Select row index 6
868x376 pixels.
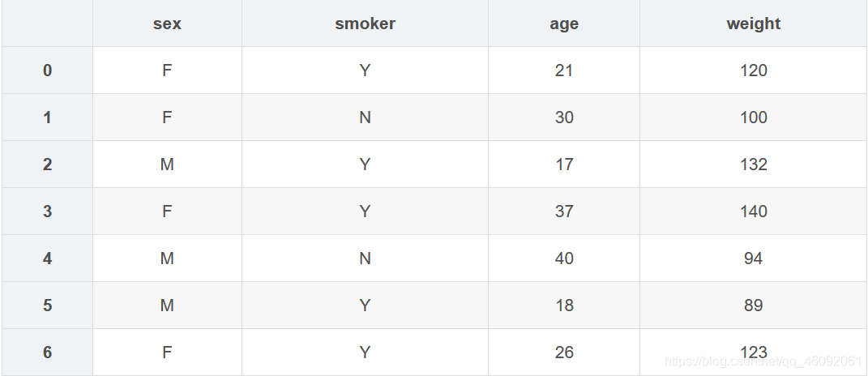(x=47, y=352)
